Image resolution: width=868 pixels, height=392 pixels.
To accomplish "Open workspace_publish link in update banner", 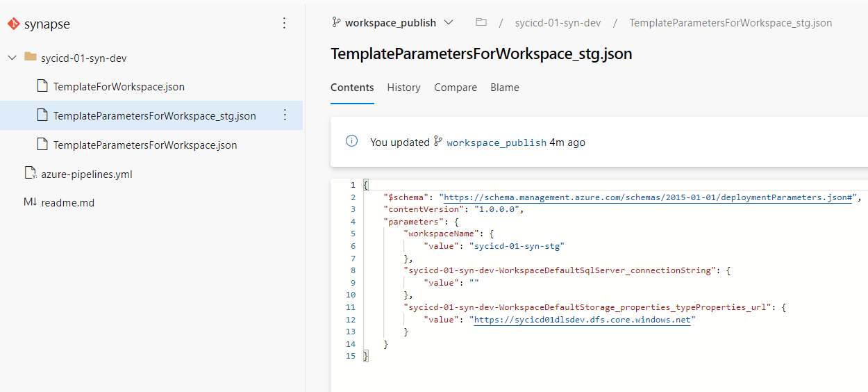I will pos(496,142).
